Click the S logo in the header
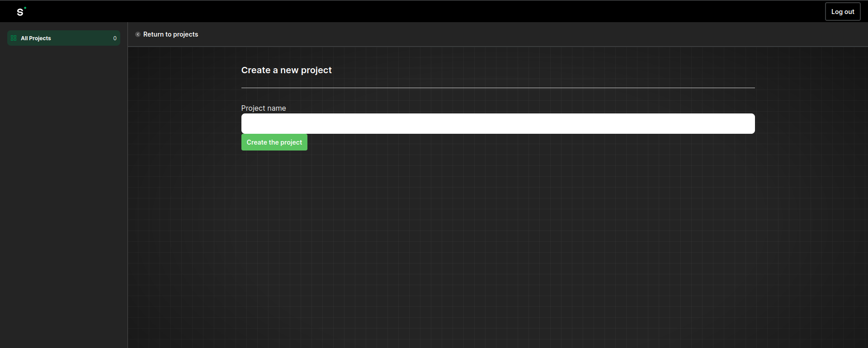The image size is (868, 348). (20, 12)
